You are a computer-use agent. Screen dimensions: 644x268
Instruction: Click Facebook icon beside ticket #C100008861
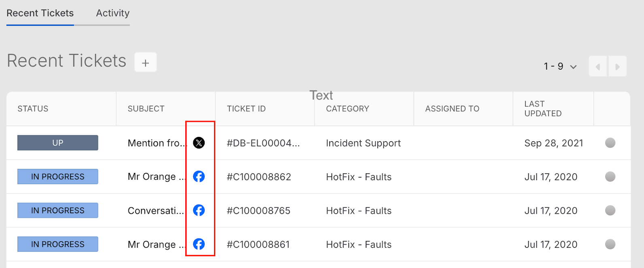[x=199, y=244]
